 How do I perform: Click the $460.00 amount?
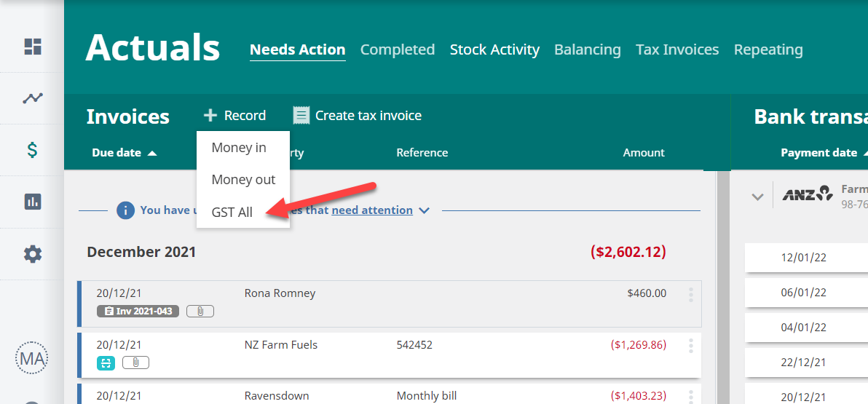tap(647, 293)
